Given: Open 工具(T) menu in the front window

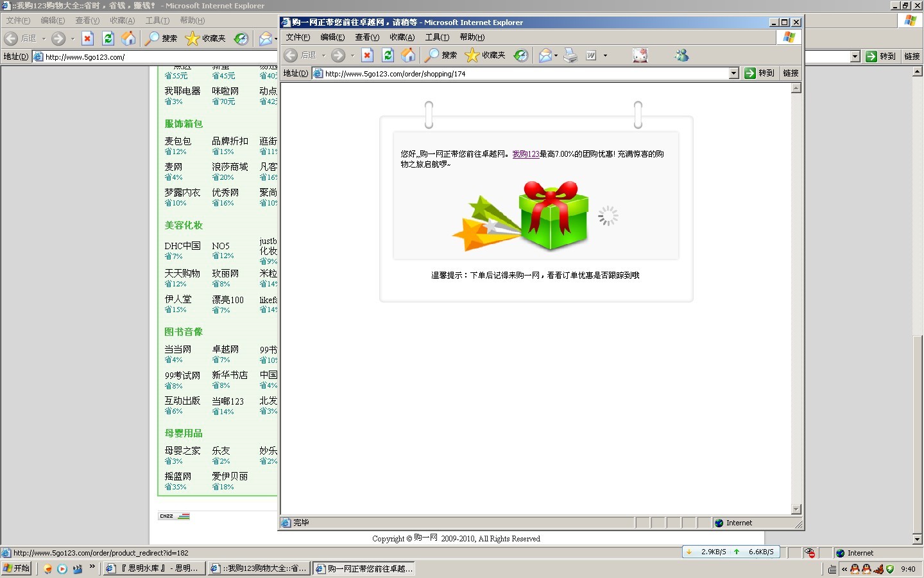Looking at the screenshot, I should point(437,37).
